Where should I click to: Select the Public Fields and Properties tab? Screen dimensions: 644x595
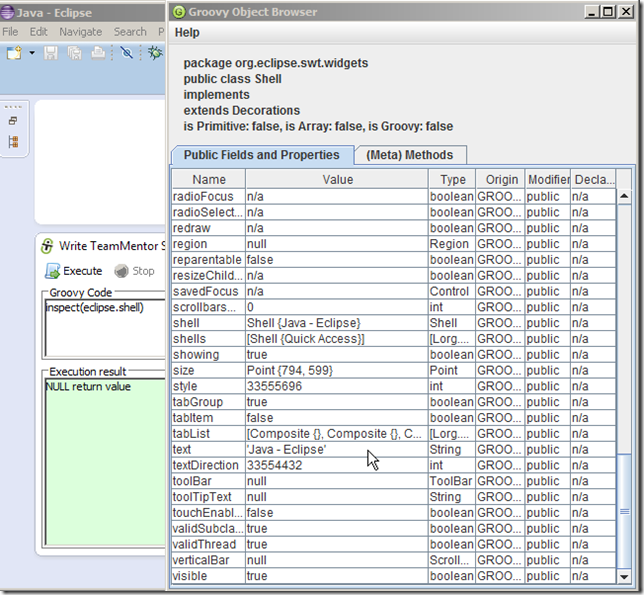point(262,155)
